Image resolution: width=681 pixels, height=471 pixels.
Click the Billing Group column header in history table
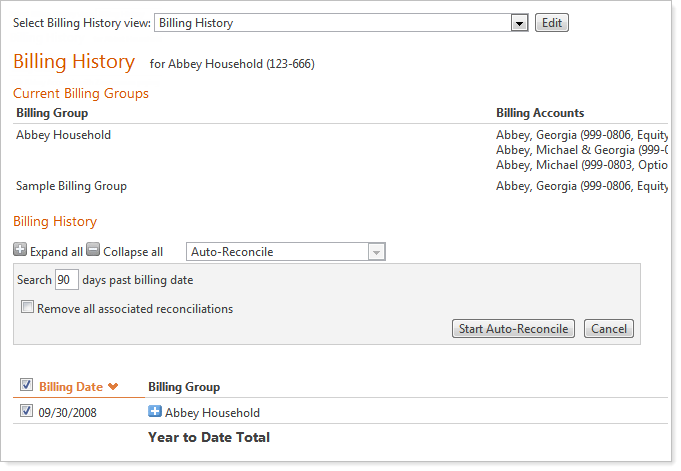[x=184, y=387]
